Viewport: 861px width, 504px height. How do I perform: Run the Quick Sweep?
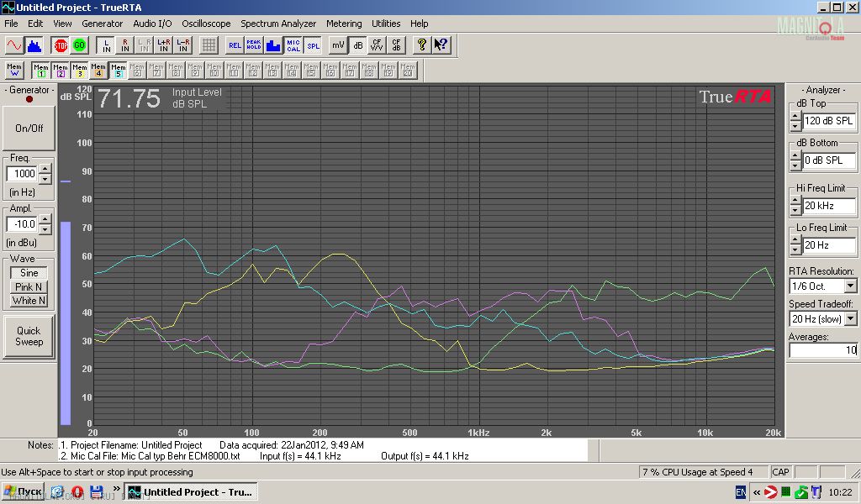coord(29,336)
